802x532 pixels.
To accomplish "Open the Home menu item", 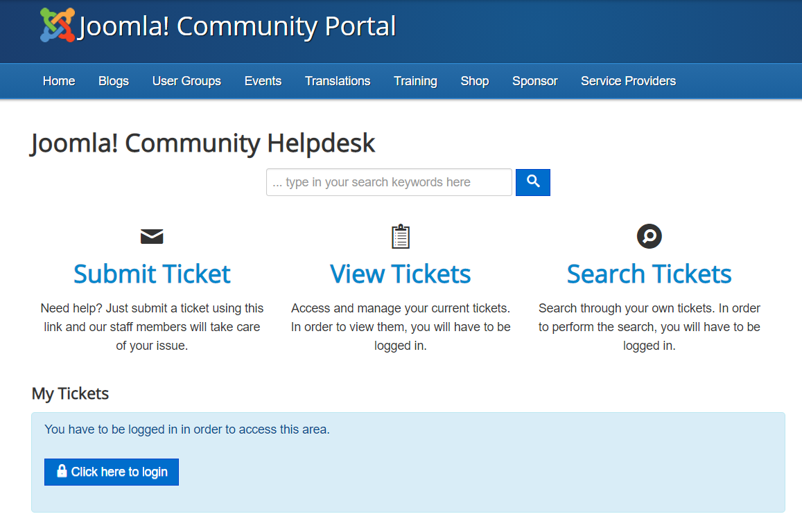I will (x=59, y=81).
